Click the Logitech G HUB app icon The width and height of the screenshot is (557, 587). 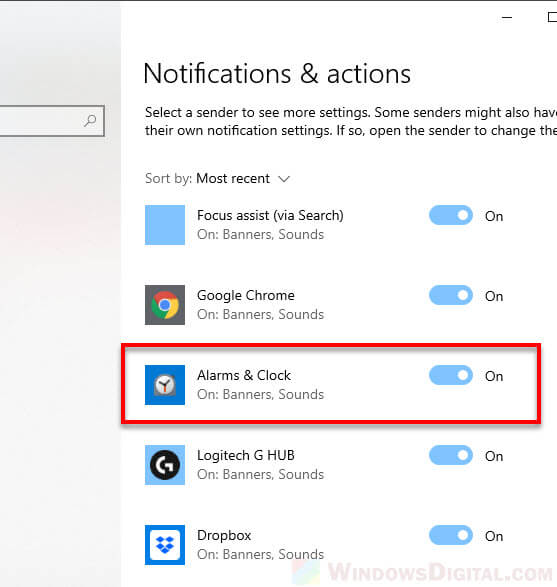tap(165, 465)
